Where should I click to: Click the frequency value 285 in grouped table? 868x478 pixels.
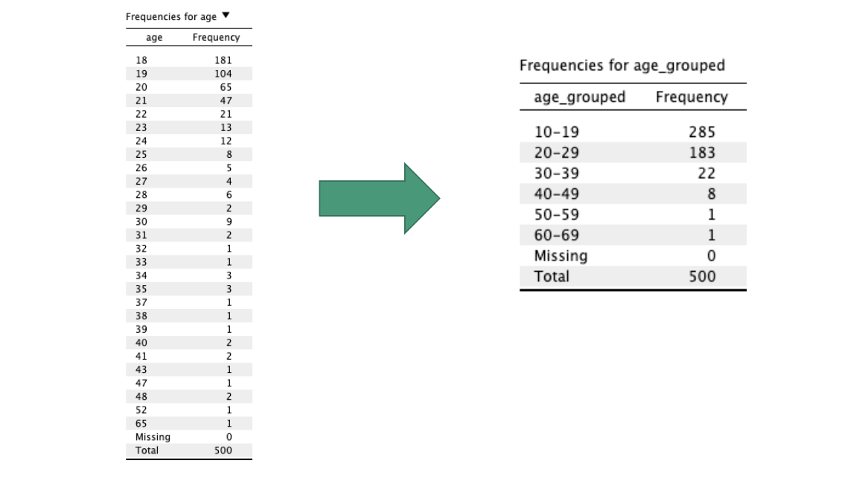[x=701, y=132]
